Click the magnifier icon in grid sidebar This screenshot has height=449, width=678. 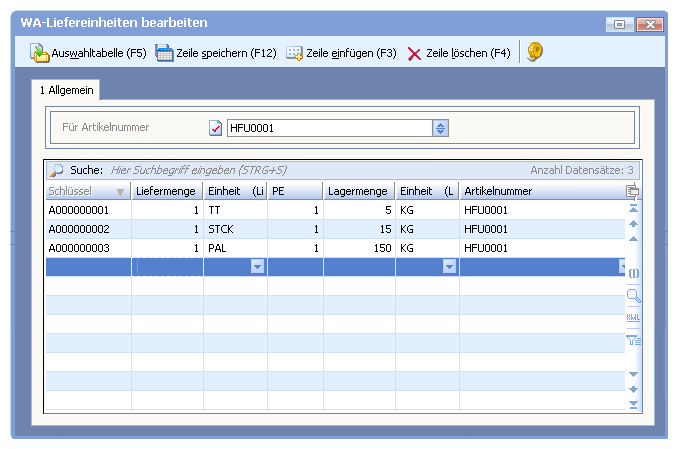[632, 295]
